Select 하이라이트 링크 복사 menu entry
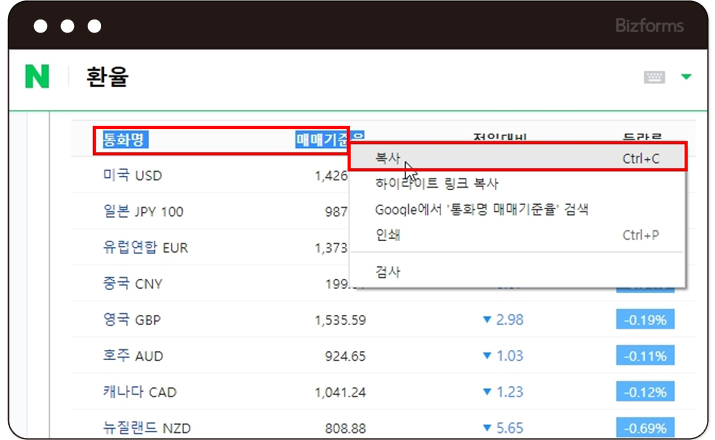 (436, 184)
